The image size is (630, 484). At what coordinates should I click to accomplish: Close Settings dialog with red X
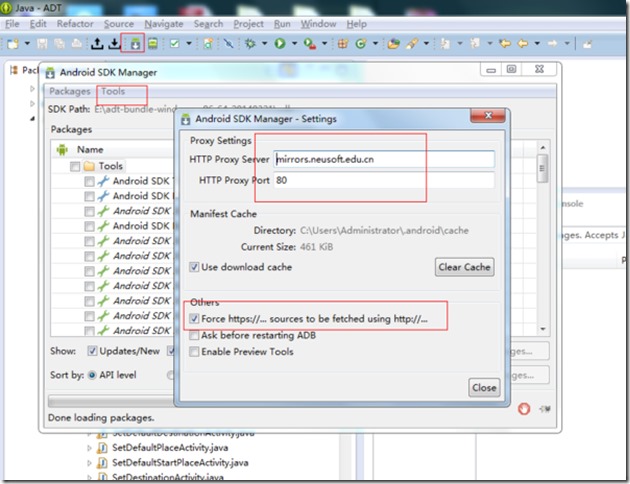[x=488, y=115]
